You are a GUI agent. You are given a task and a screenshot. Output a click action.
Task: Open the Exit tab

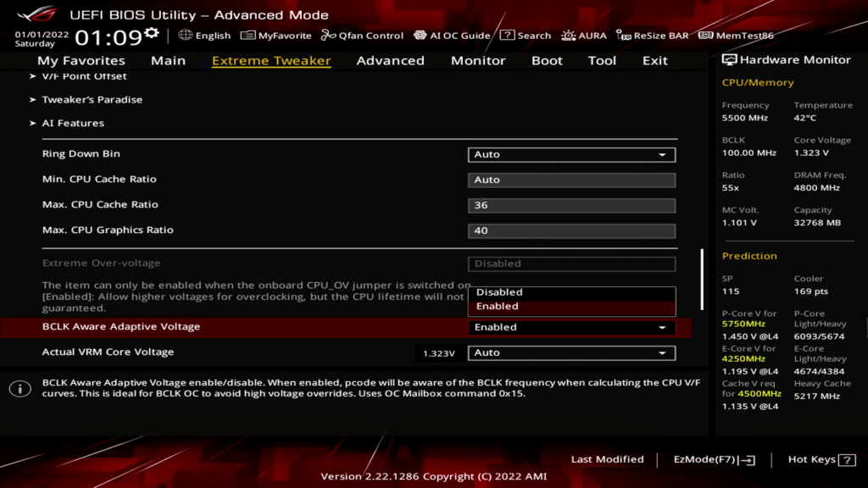[x=655, y=60]
